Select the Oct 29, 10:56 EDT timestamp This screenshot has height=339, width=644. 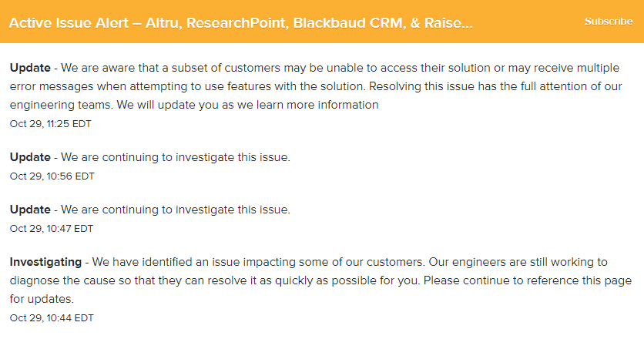click(52, 176)
